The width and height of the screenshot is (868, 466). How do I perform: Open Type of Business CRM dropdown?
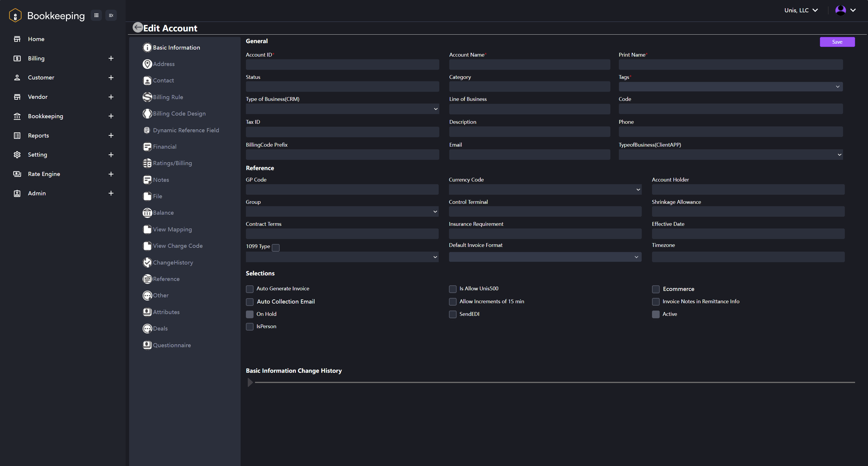coord(435,109)
